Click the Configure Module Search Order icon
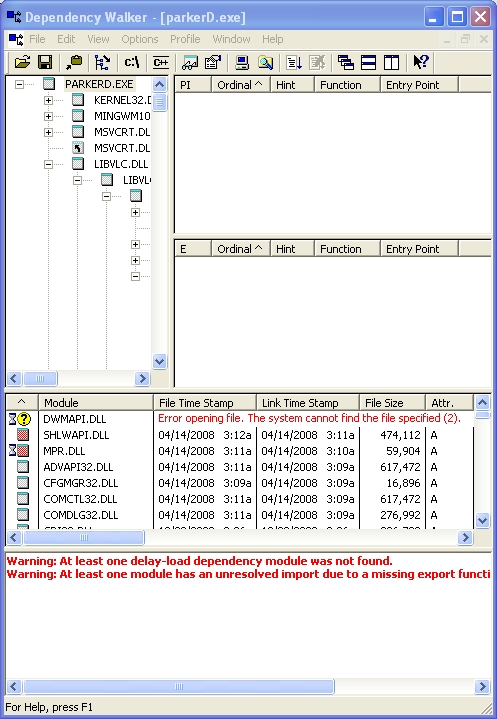497x719 pixels. tap(265, 62)
